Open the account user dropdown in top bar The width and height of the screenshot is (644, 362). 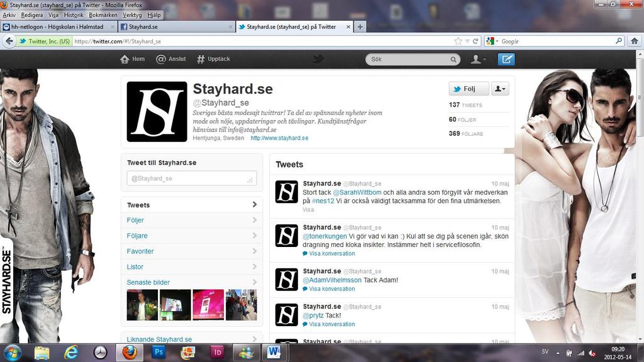click(x=479, y=59)
